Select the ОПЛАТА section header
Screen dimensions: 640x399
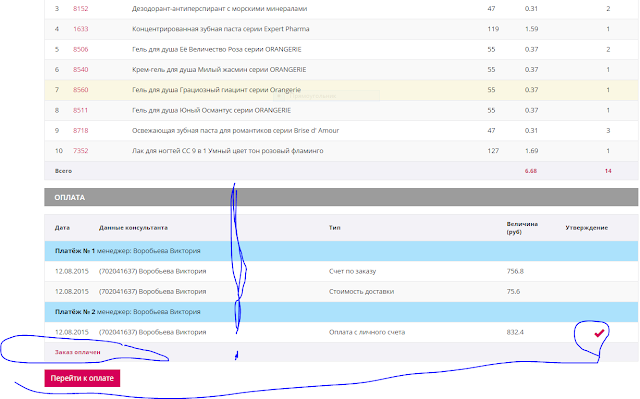click(341, 197)
